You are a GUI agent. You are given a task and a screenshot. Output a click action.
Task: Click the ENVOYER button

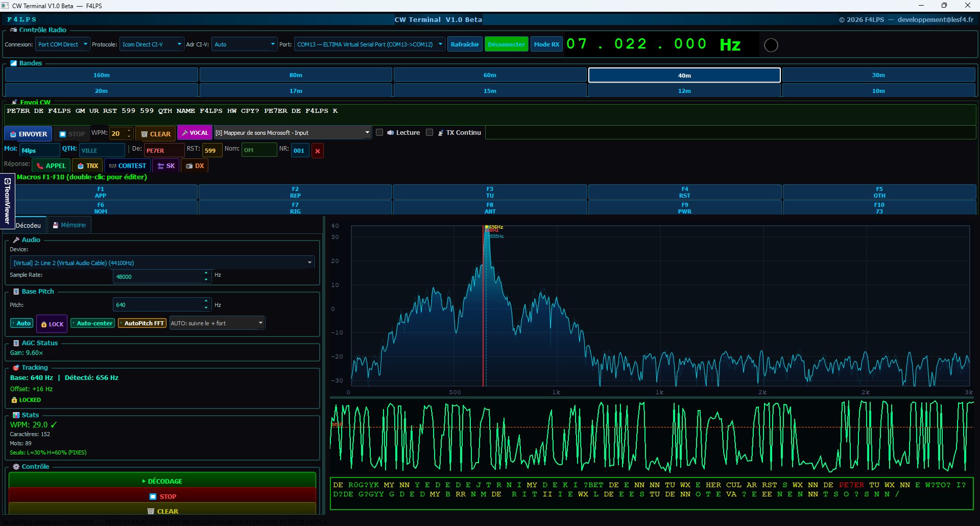(28, 133)
